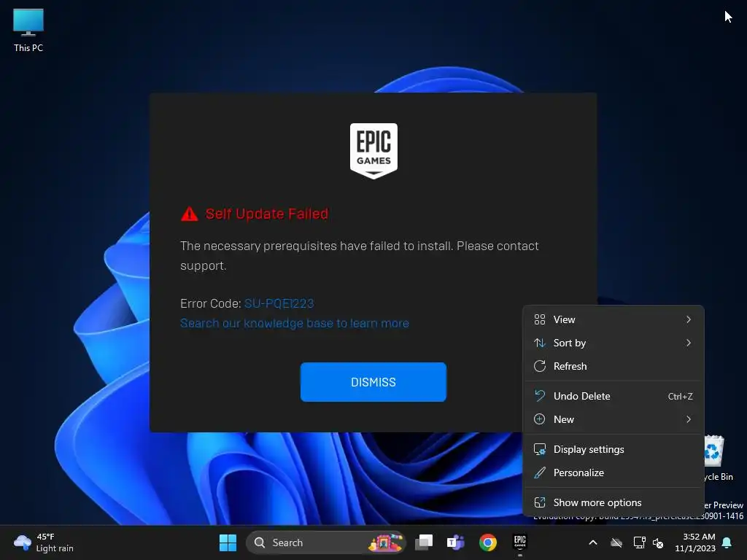Select Undo Delete in context menu
This screenshot has height=560, width=747.
613,396
